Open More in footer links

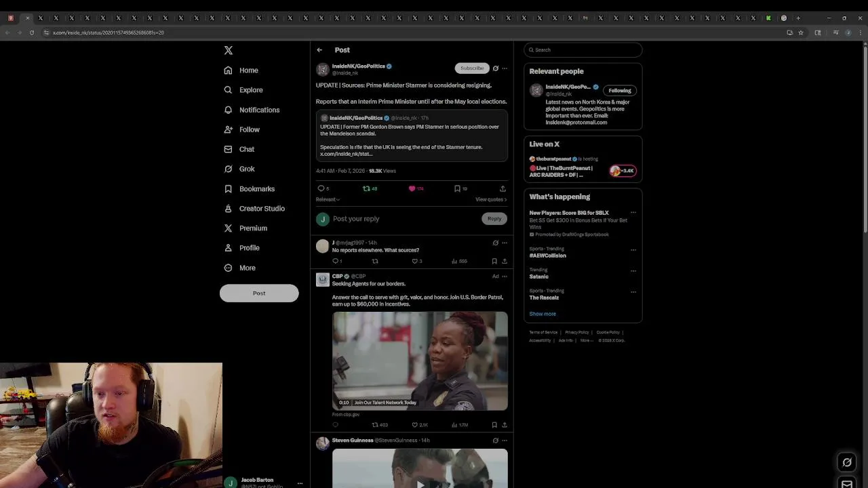(x=587, y=340)
